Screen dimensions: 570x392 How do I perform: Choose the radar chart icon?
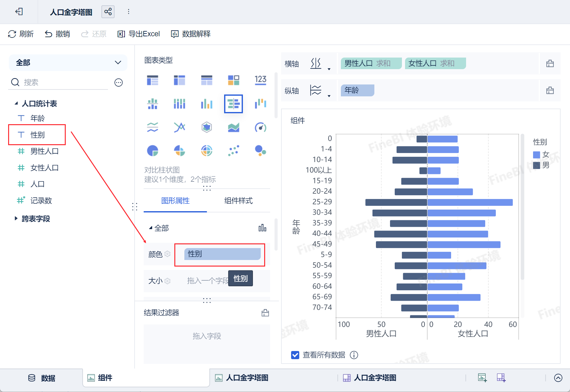[x=207, y=127]
